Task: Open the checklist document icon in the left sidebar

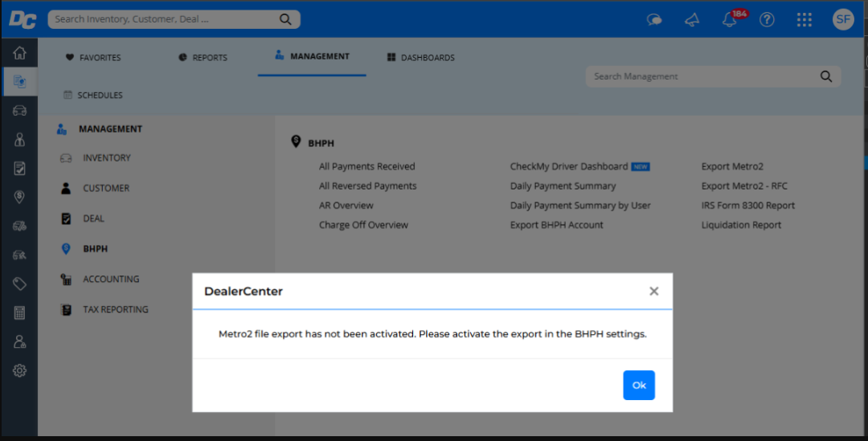Action: (x=19, y=168)
